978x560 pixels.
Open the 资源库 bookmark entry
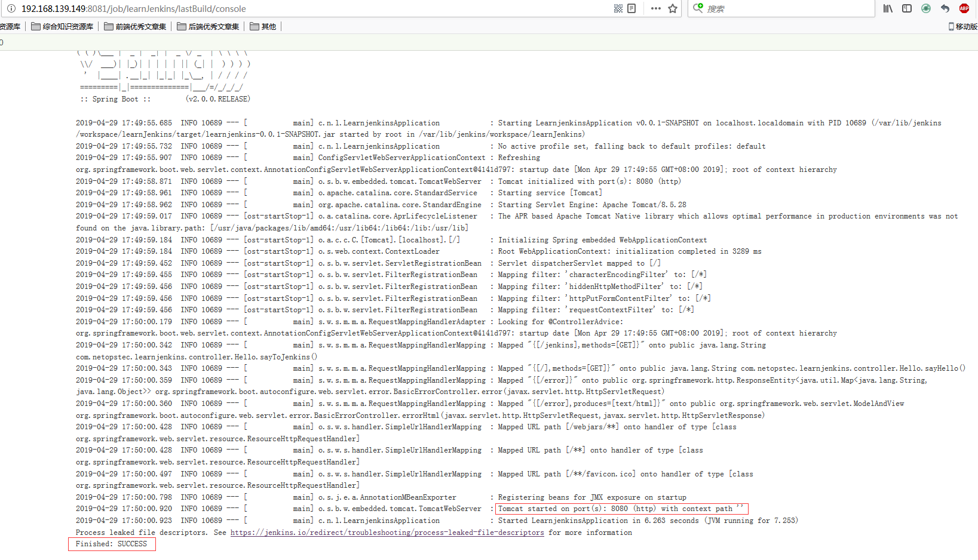pyautogui.click(x=10, y=26)
